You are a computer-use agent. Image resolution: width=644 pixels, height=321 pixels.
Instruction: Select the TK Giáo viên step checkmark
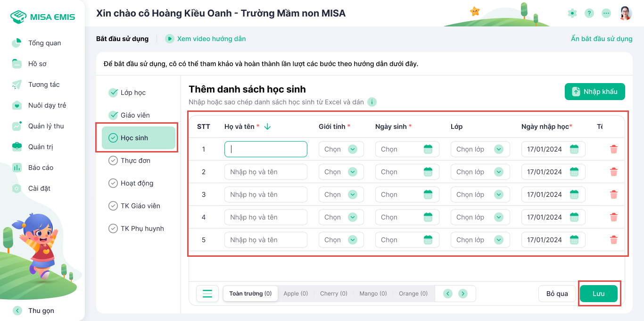point(113,206)
